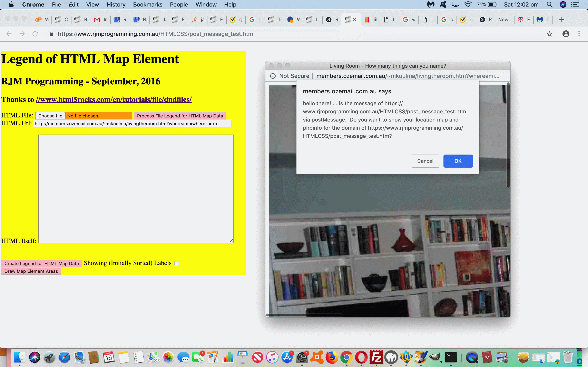Click the HTML Itself textarea

[x=136, y=189]
